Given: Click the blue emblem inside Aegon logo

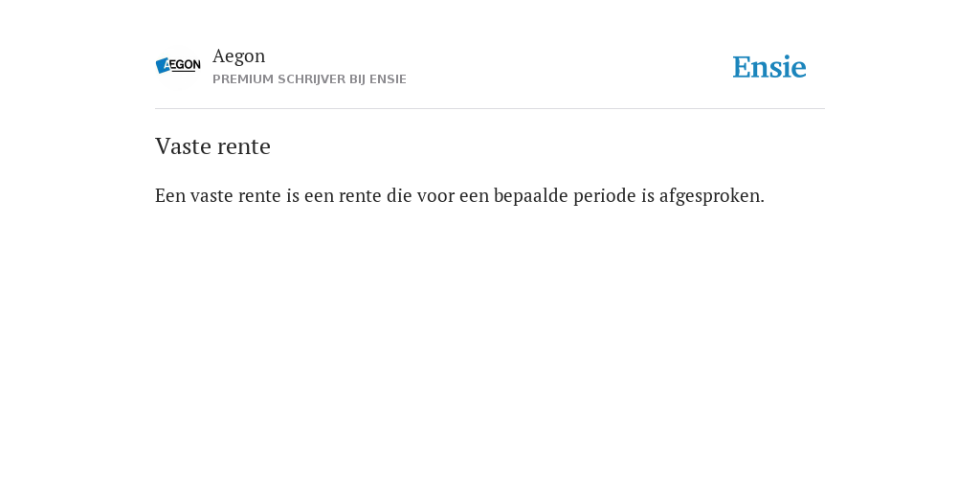Looking at the screenshot, I should pos(163,65).
